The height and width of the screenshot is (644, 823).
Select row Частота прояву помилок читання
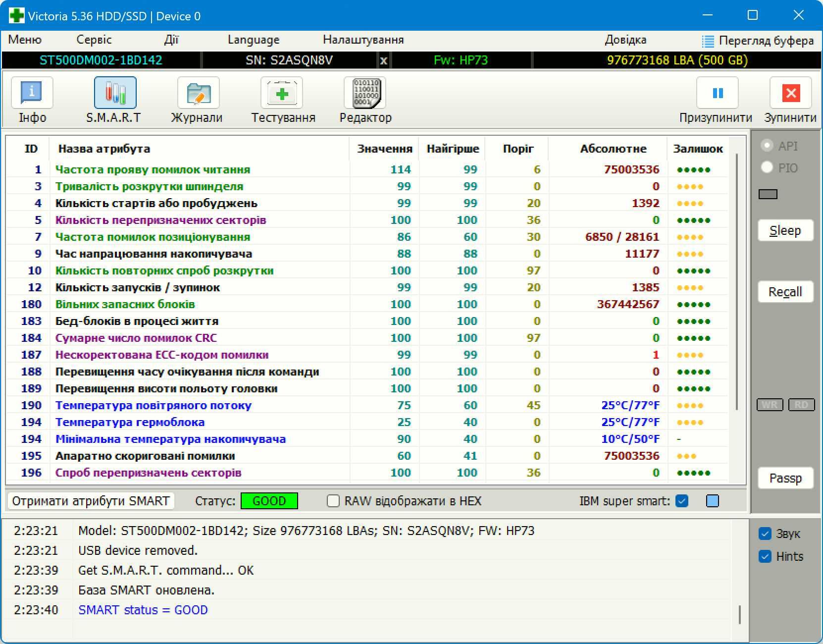tap(367, 169)
